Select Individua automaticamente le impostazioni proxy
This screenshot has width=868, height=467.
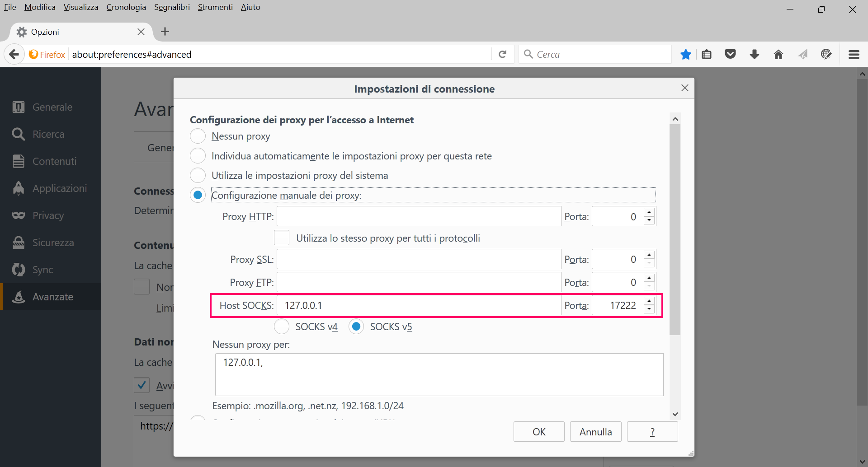(x=198, y=156)
